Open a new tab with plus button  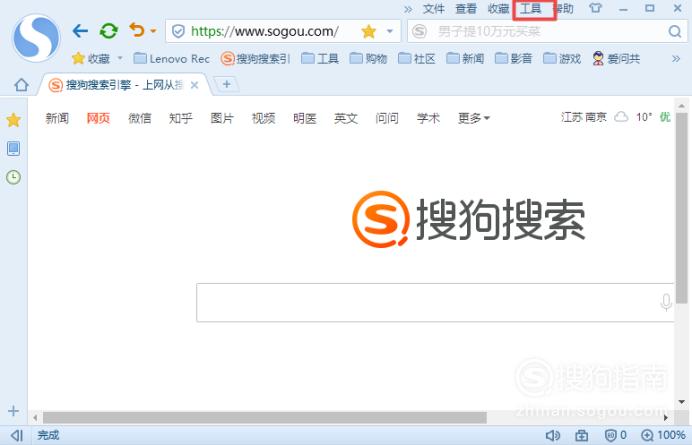point(226,84)
